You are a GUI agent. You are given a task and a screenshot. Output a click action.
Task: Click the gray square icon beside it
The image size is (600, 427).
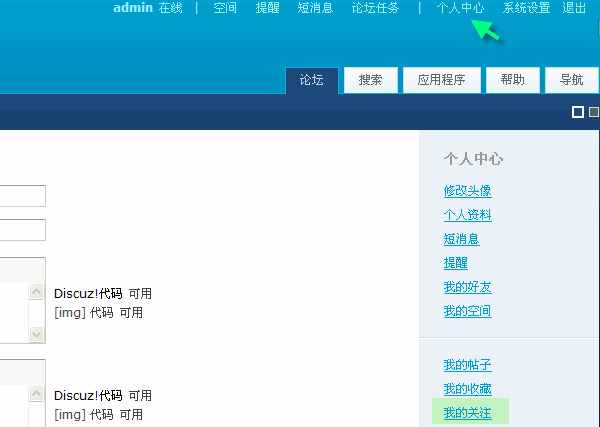594,112
